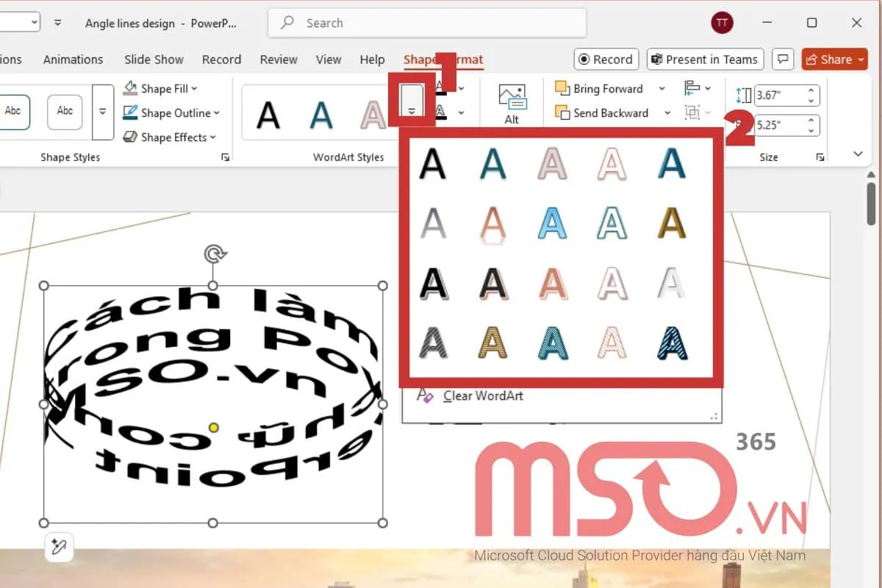The image size is (882, 588).
Task: Click the Designer pen icon below the slide
Action: click(59, 548)
